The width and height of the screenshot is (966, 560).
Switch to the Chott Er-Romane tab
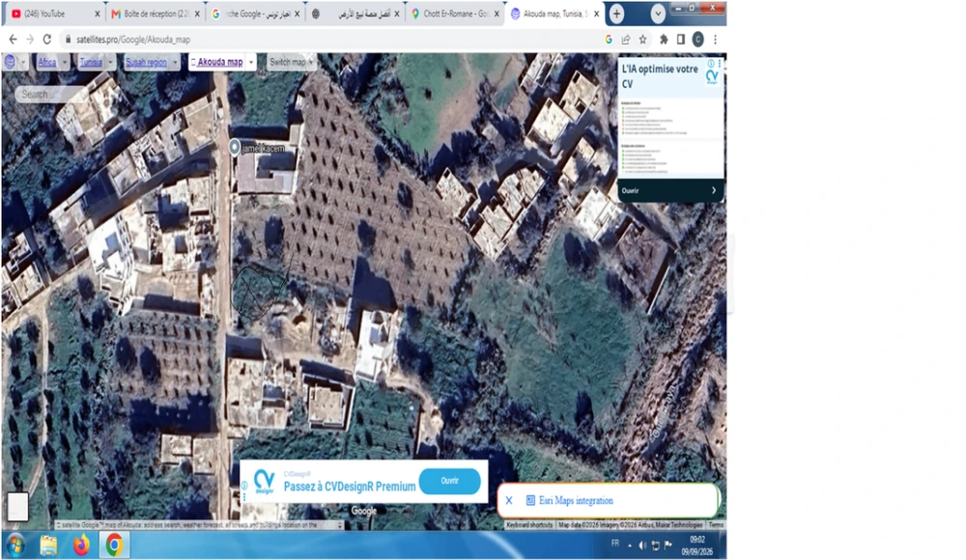(x=455, y=14)
